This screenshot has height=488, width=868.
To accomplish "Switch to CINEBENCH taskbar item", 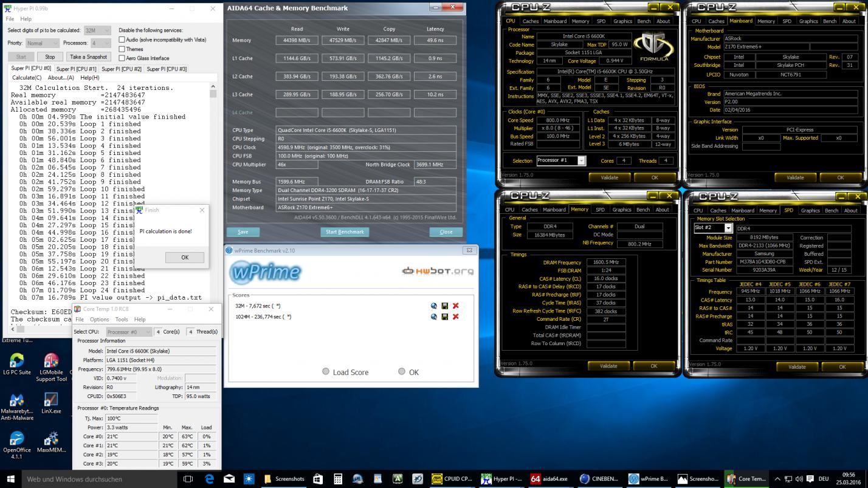I will click(599, 479).
